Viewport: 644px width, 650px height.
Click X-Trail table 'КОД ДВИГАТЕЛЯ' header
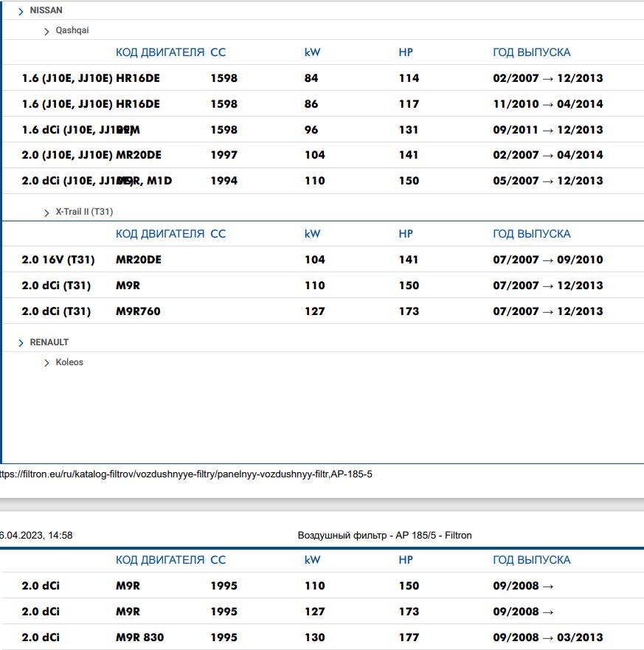pos(160,234)
